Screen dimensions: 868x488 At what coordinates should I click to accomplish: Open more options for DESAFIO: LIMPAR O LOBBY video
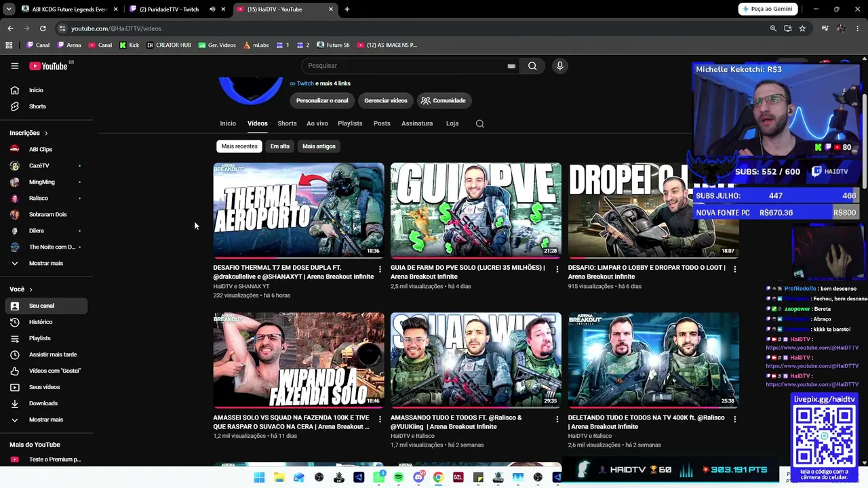[x=734, y=269]
